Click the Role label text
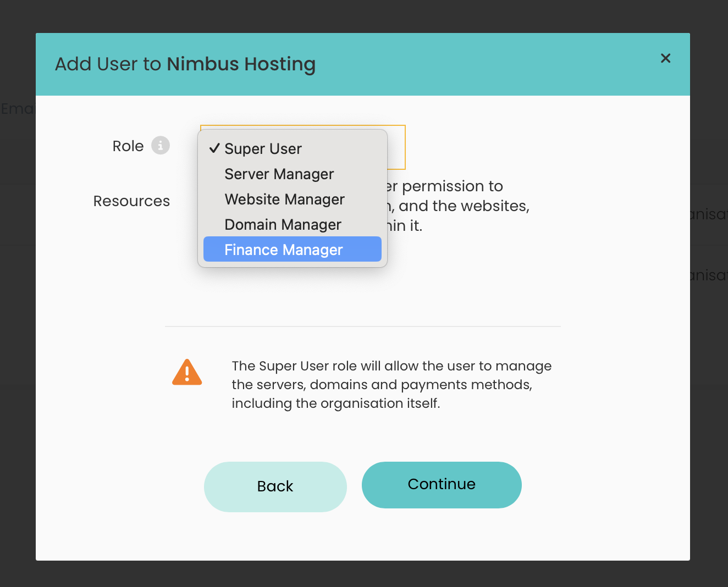728x587 pixels. click(128, 146)
